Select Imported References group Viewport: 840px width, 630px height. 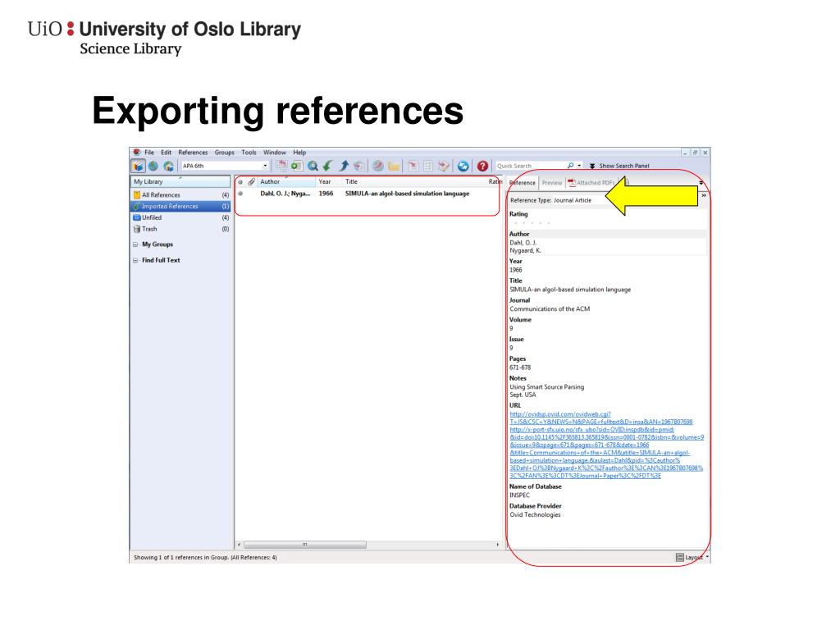[180, 206]
